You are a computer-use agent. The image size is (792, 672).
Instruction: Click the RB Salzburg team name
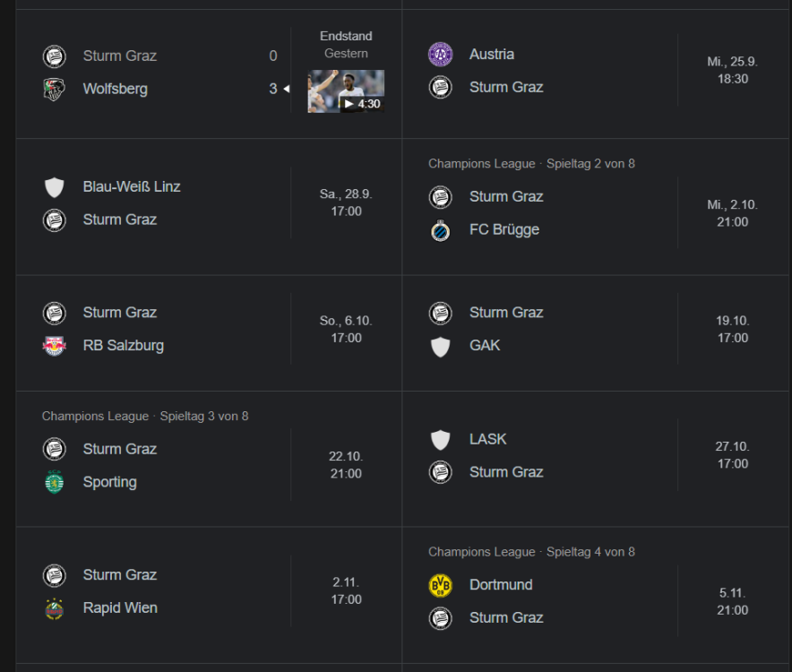(124, 346)
